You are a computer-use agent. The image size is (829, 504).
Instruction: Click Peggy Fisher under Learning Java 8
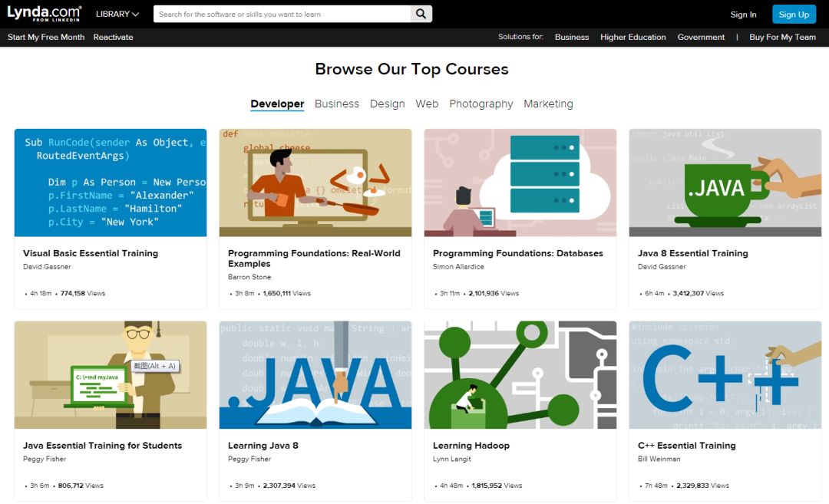[249, 459]
